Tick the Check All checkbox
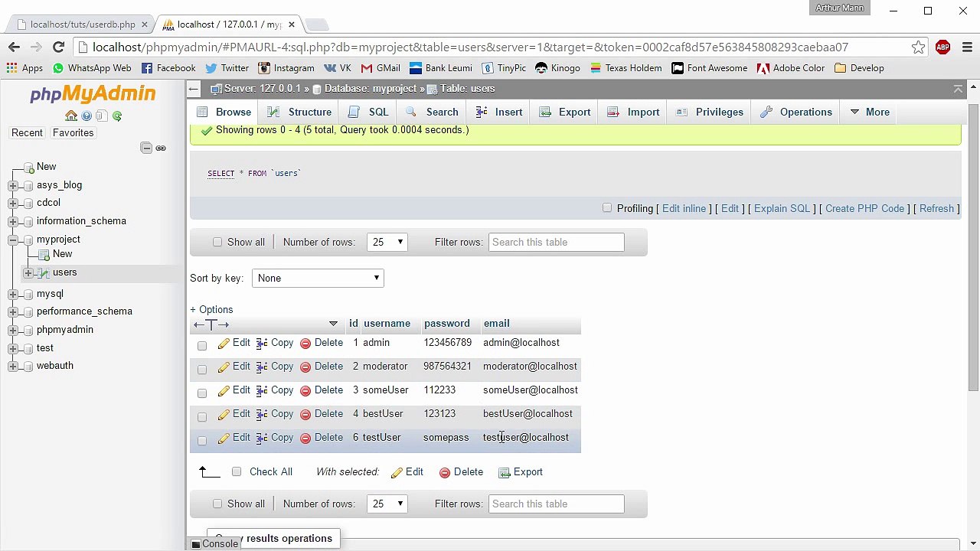The width and height of the screenshot is (980, 551). tap(237, 471)
